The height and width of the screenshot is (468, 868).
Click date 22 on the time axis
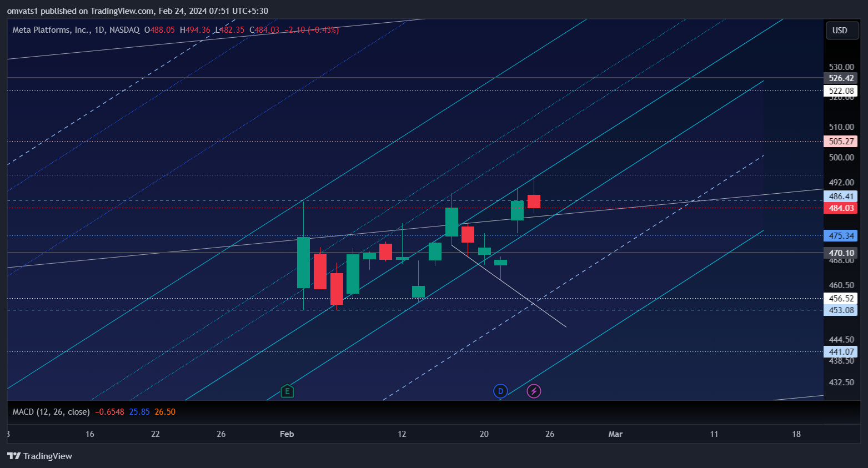[x=155, y=434]
